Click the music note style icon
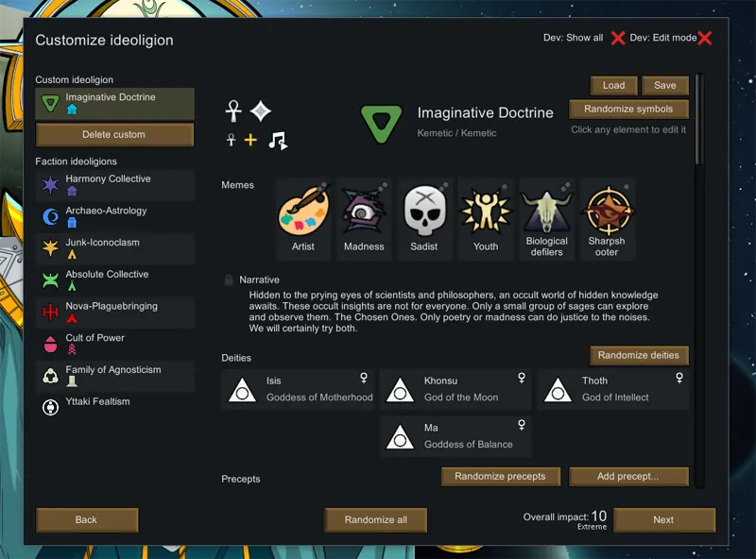The width and height of the screenshot is (756, 559). coord(277,141)
